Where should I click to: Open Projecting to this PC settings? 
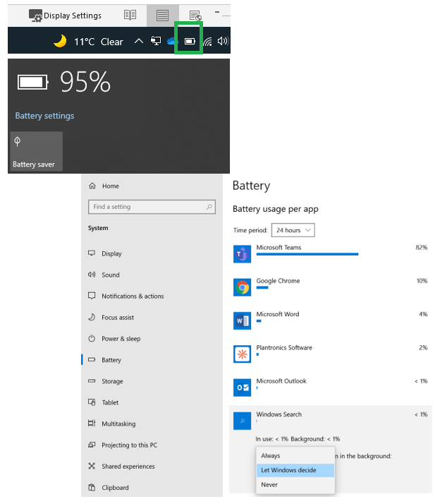(x=152, y=445)
